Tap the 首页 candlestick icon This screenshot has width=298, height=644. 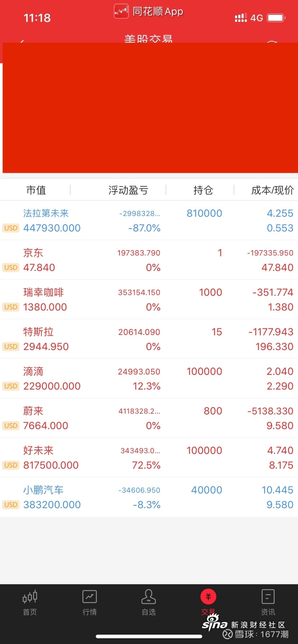tap(30, 597)
